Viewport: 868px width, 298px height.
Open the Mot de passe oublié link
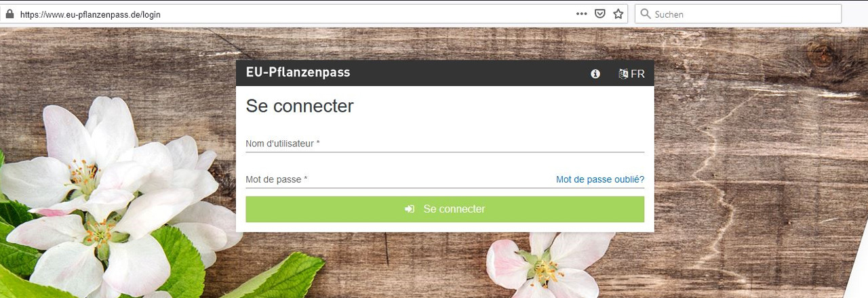(x=600, y=179)
